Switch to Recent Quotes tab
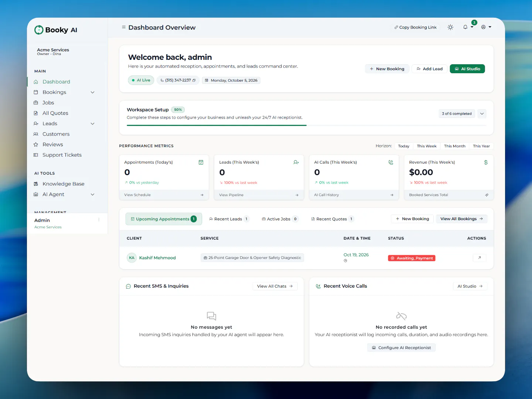This screenshot has height=399, width=532. [332, 219]
